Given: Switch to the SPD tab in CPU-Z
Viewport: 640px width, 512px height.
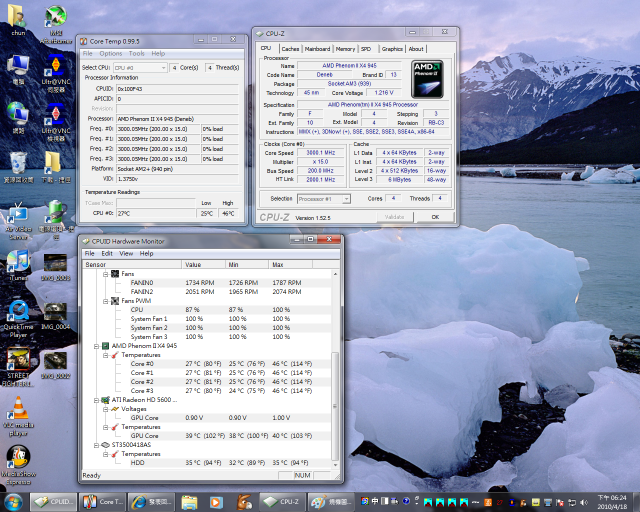Looking at the screenshot, I should 366,49.
